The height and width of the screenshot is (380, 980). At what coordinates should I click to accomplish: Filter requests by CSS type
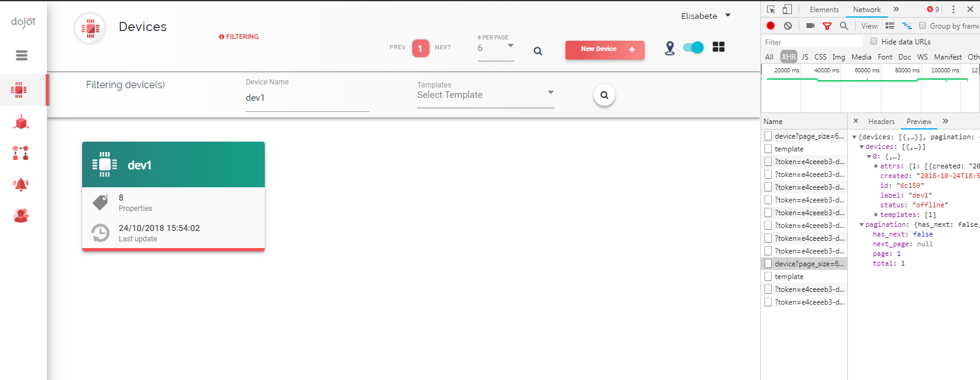point(821,57)
